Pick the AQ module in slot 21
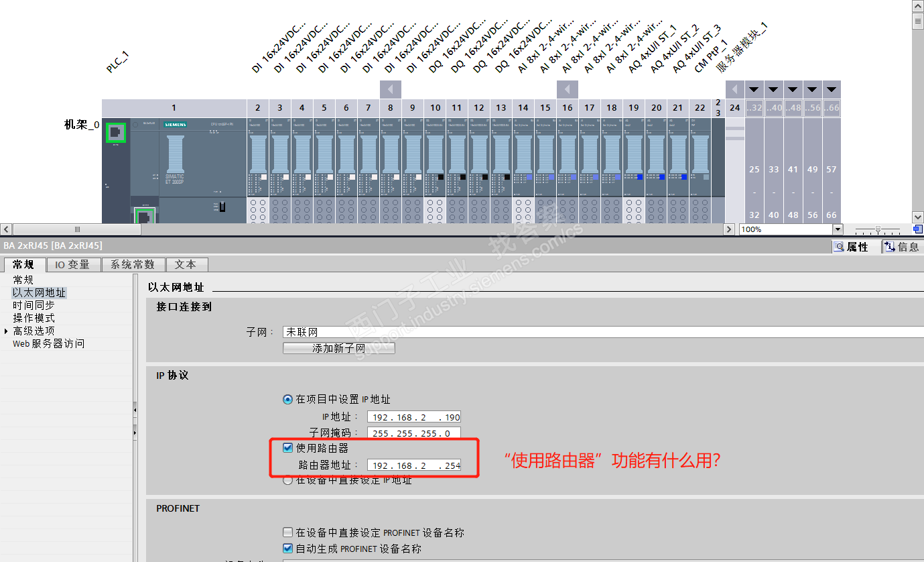The height and width of the screenshot is (562, 924). 677,170
